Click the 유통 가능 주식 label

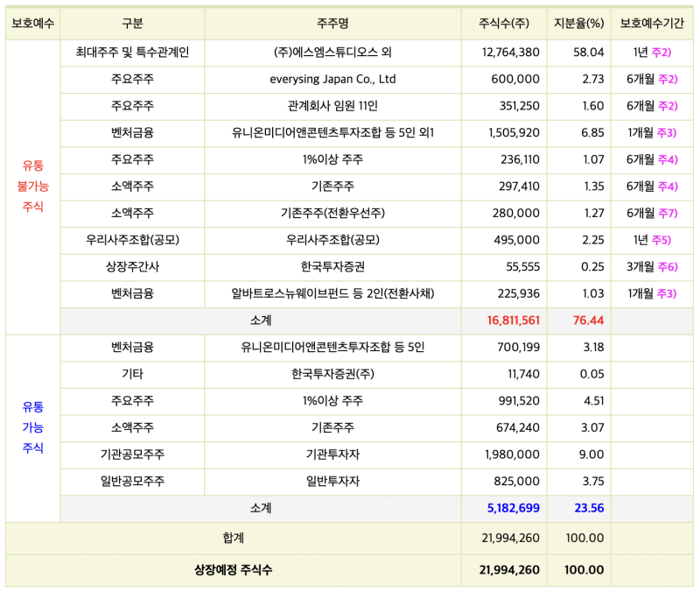pos(32,427)
